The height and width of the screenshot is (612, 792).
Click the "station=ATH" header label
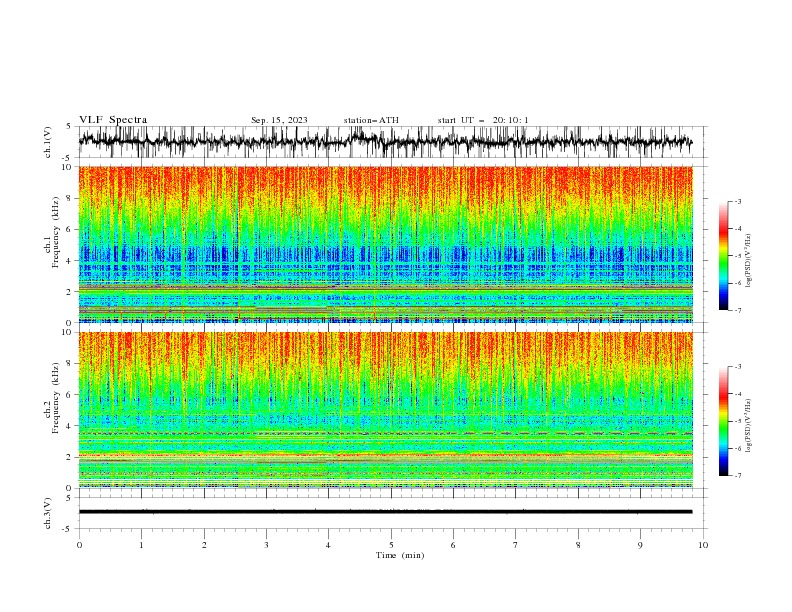pos(371,120)
